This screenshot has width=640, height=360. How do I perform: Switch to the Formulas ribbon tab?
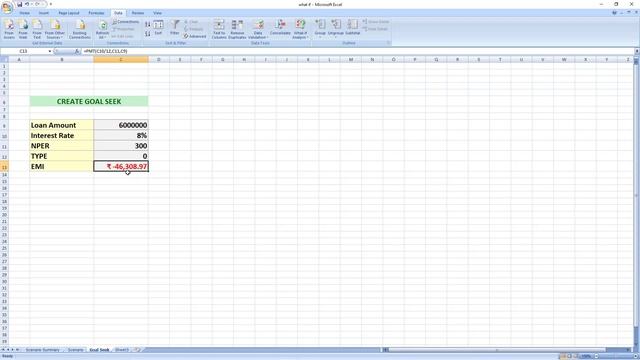[x=96, y=13]
